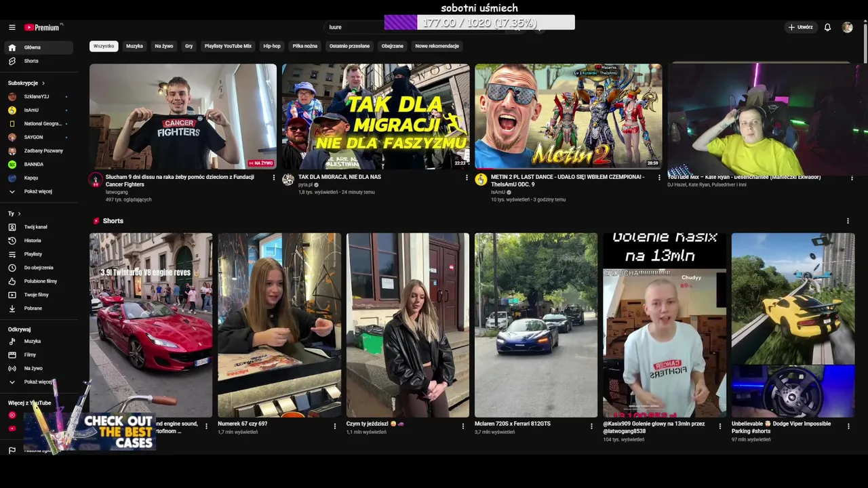Open Shorts from the left sidebar
The image size is (868, 488).
(x=38, y=61)
